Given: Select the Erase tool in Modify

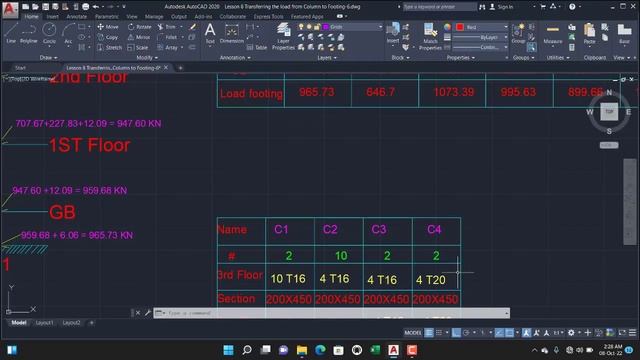Looking at the screenshot, I should click(193, 27).
